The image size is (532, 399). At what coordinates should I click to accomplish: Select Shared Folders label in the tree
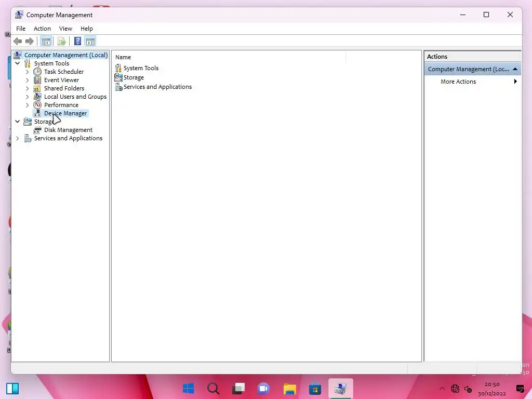click(x=64, y=88)
